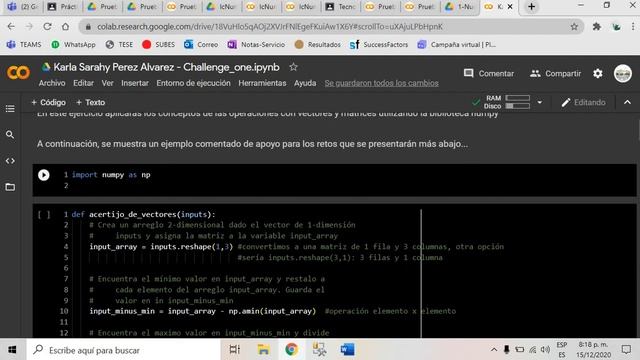This screenshot has height=360, width=640.
Task: Open the Ayuda menu
Action: (x=305, y=83)
